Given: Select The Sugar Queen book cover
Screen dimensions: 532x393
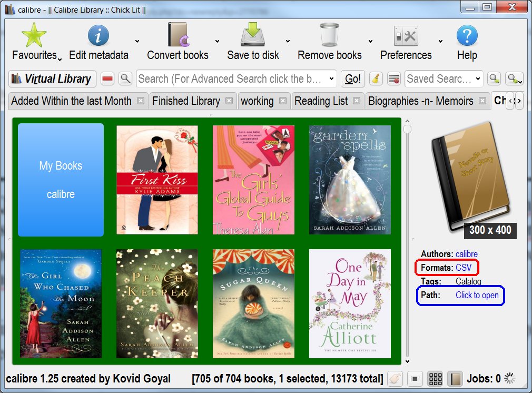Looking at the screenshot, I should [253, 304].
